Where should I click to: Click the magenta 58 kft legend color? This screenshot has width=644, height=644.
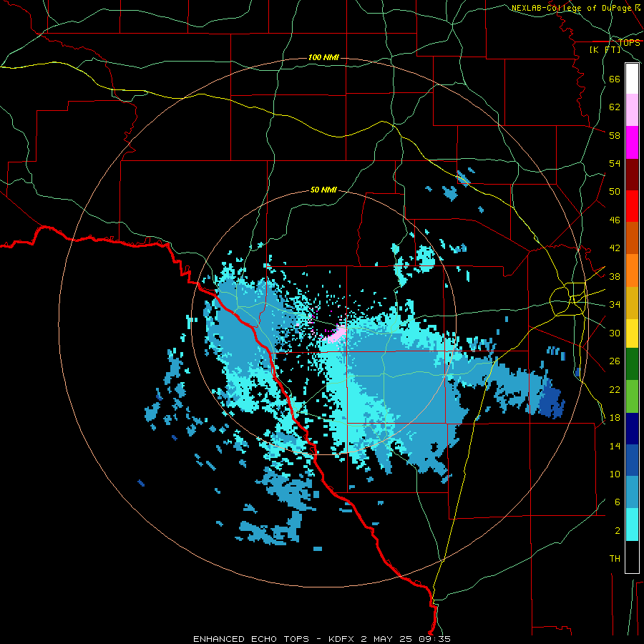[x=632, y=142]
